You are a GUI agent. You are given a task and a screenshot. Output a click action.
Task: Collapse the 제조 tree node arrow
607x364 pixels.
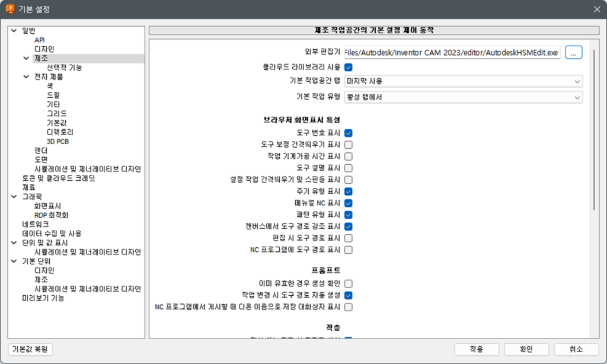(x=26, y=58)
